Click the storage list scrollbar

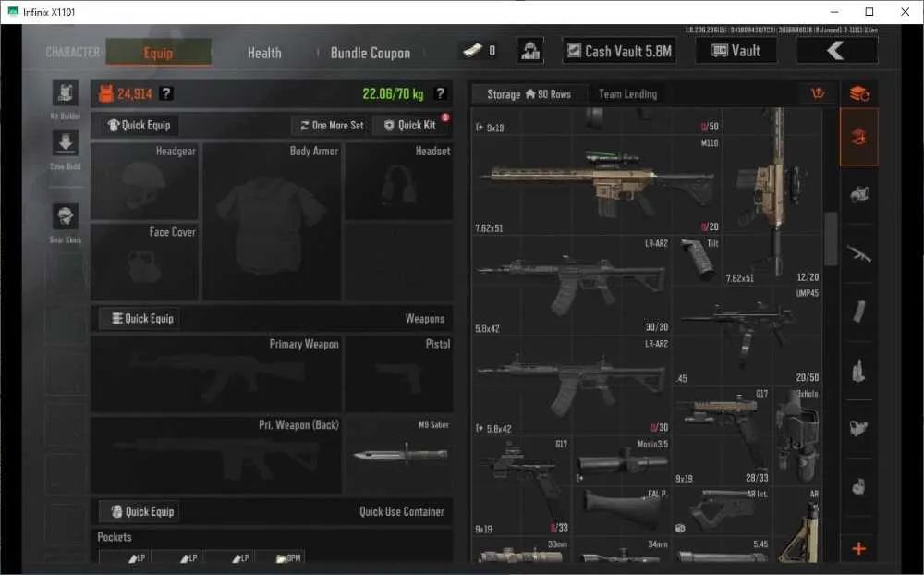pyautogui.click(x=831, y=239)
